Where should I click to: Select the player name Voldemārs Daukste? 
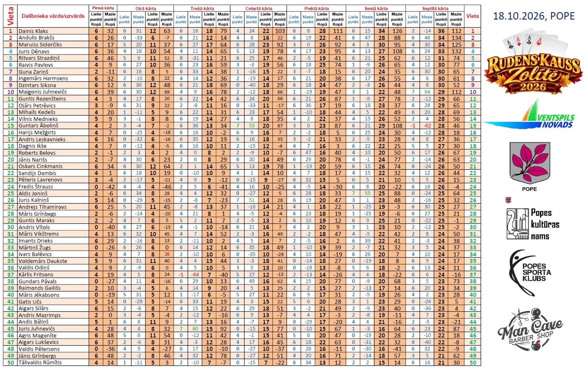point(43,261)
